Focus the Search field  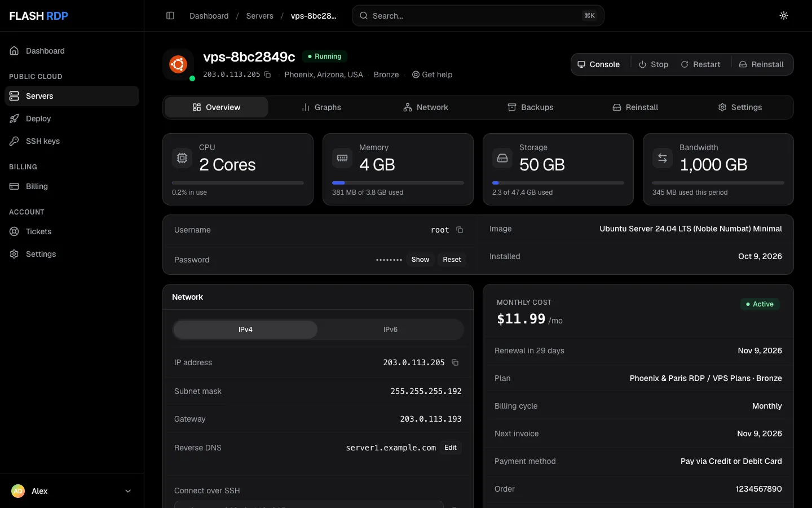coord(478,16)
